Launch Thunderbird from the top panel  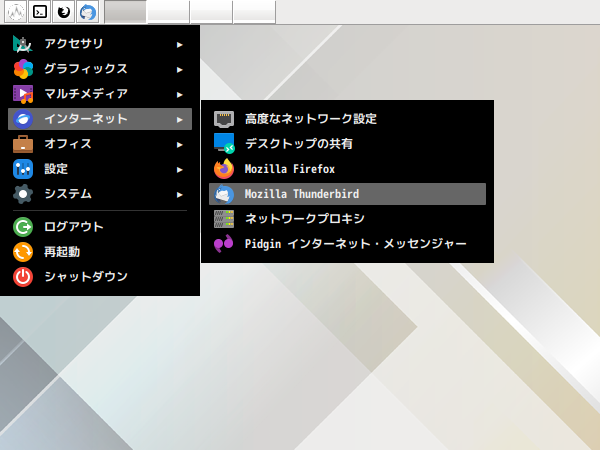click(x=88, y=12)
